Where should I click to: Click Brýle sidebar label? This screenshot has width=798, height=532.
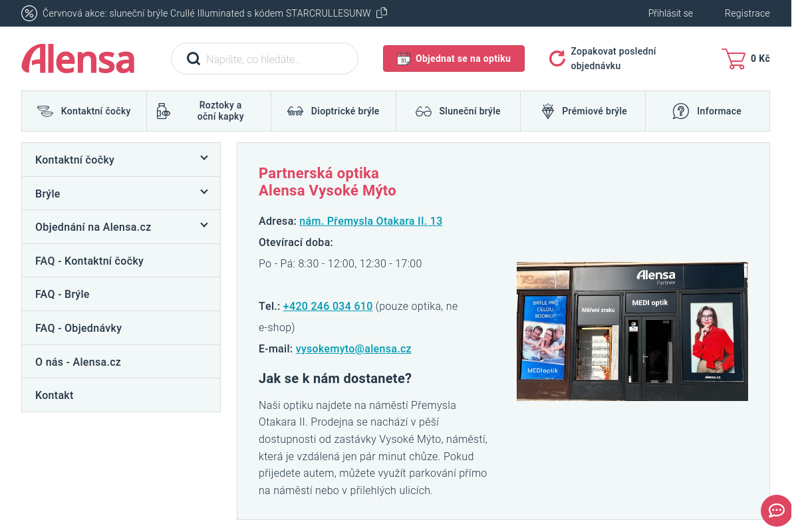(48, 194)
